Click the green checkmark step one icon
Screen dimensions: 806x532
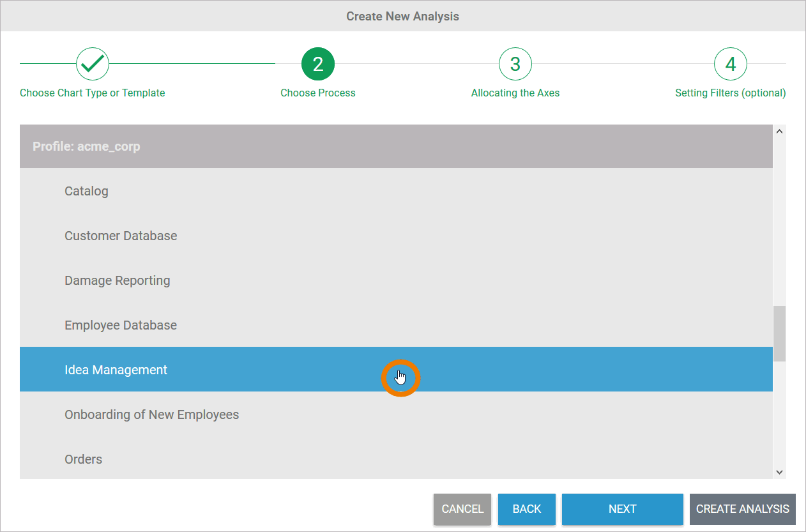pos(93,63)
